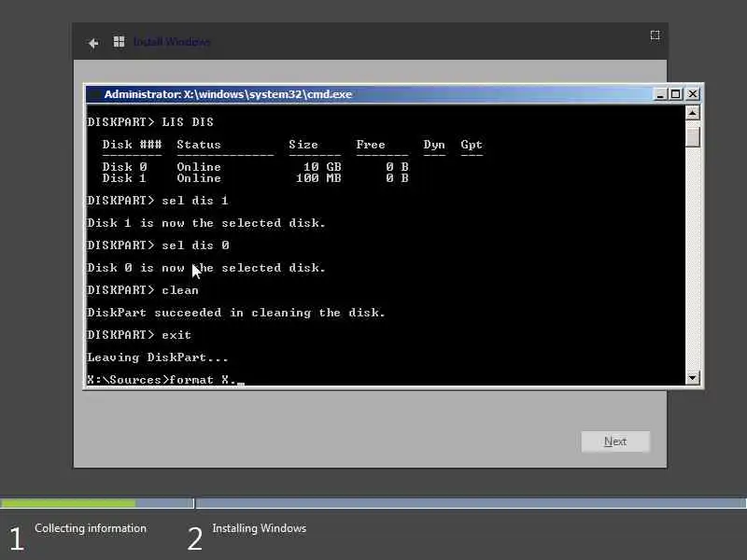Click the '100 MB' size value
This screenshot has width=747, height=560.
318,178
